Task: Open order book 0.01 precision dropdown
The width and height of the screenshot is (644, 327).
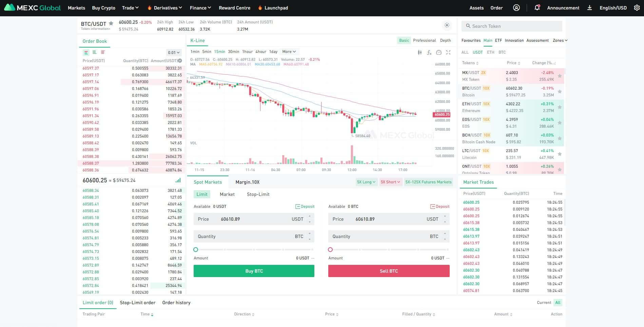Action: coord(174,53)
